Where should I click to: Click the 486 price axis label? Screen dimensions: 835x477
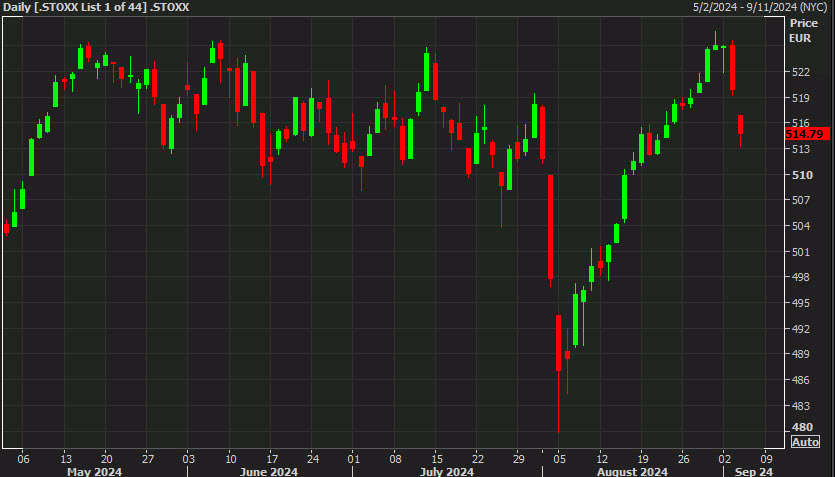(801, 380)
